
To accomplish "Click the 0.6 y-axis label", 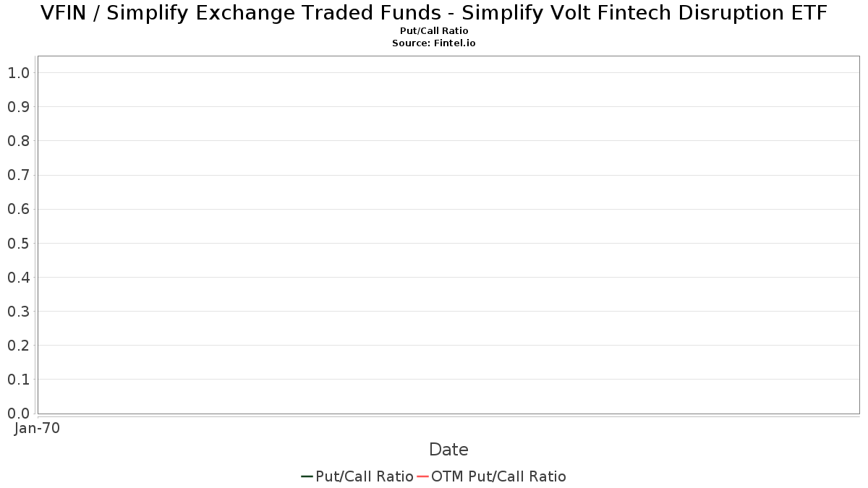I will [18, 209].
